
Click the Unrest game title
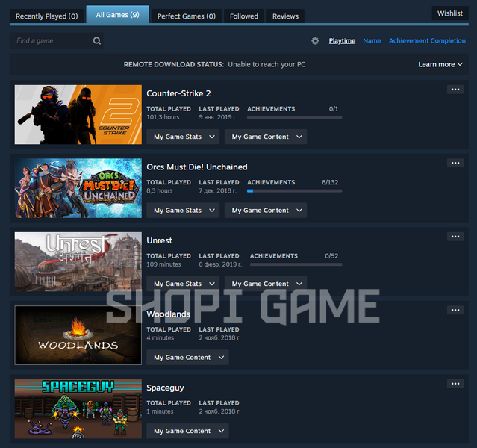point(160,240)
